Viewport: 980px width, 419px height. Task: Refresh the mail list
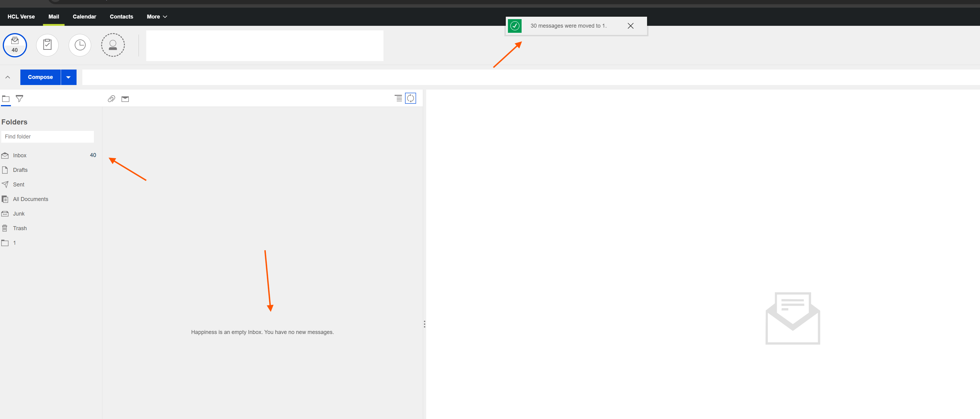[410, 98]
